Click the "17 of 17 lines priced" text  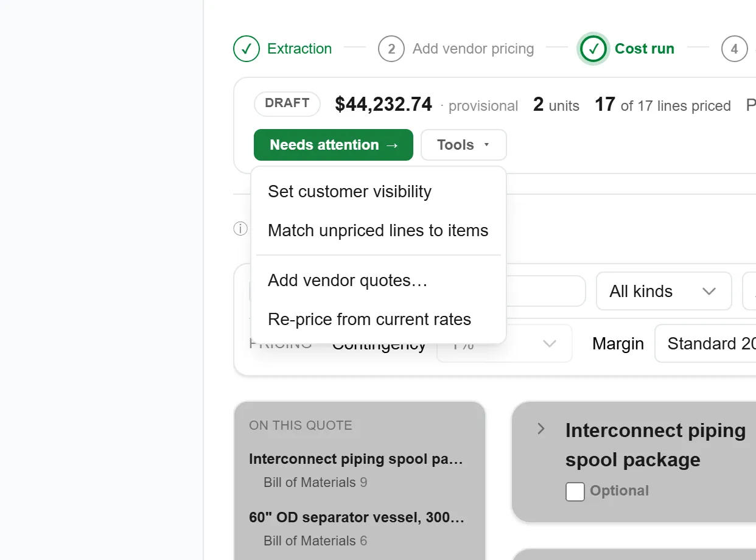coord(663,105)
